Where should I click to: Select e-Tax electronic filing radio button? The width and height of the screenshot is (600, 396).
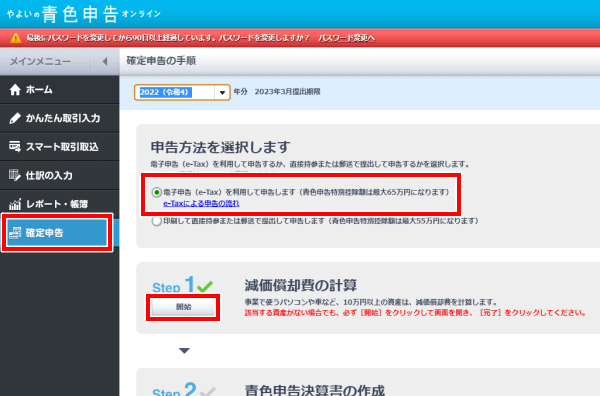156,192
